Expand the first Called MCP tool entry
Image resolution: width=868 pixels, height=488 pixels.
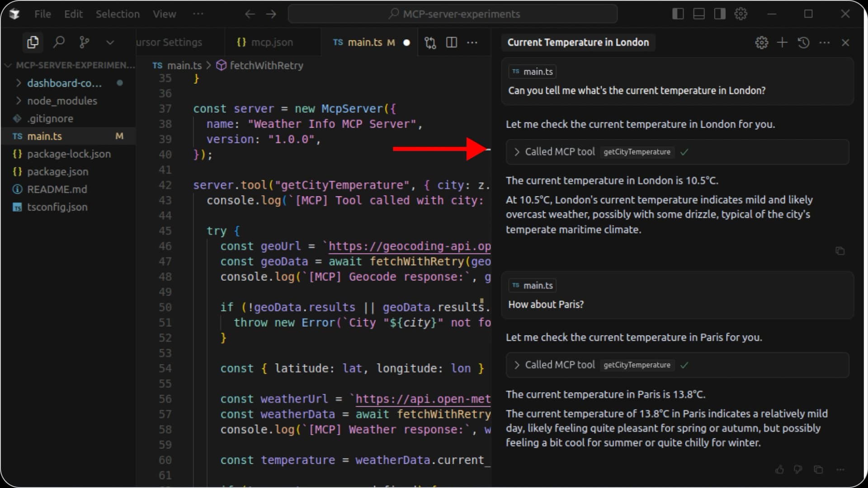[x=517, y=152]
